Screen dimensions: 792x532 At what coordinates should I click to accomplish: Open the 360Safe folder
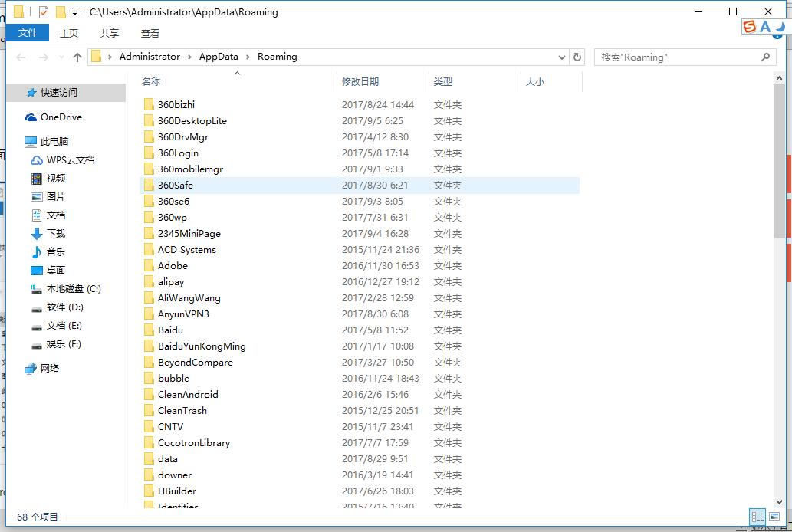click(x=179, y=185)
